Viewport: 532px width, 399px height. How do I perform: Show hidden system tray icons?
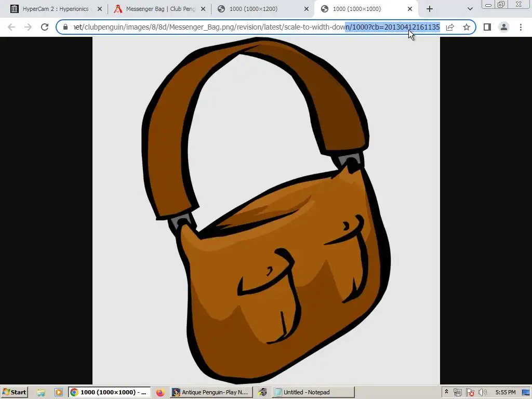[x=446, y=392]
